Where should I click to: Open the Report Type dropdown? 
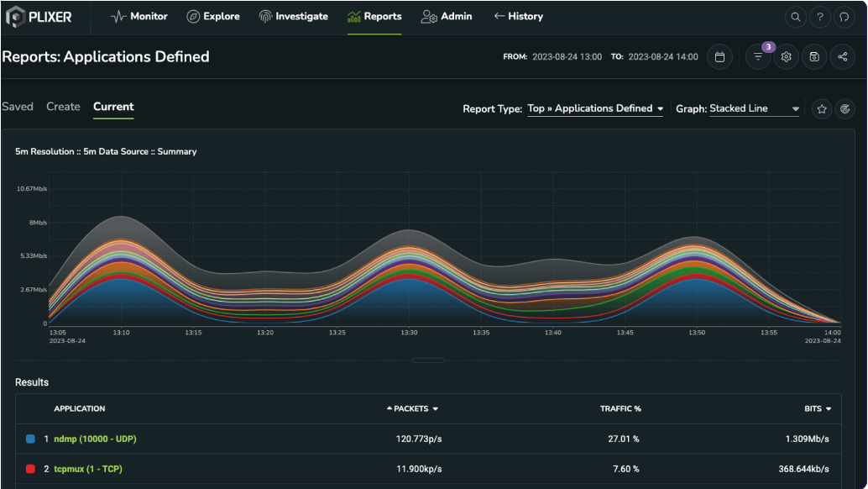point(595,108)
